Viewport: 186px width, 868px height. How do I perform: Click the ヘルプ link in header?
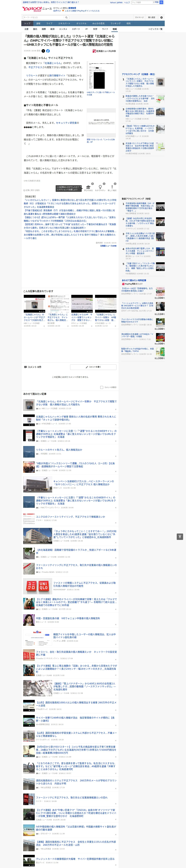[127, 2]
